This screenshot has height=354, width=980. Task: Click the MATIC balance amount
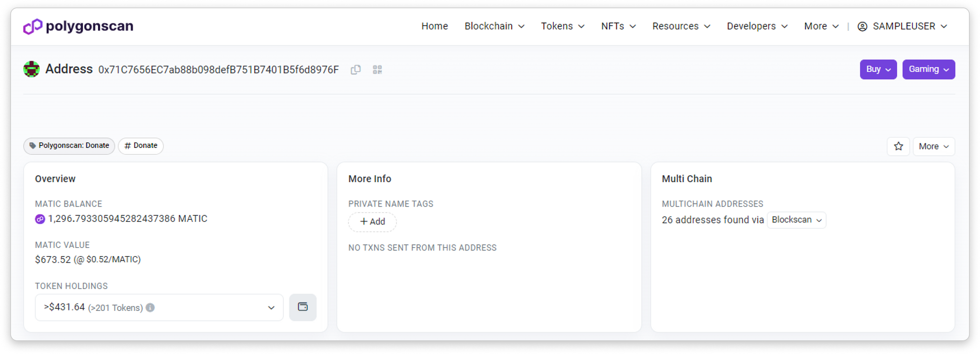point(127,219)
